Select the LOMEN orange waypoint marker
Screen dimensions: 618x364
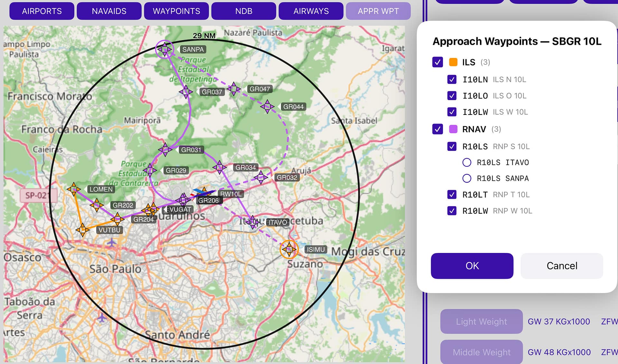74,189
